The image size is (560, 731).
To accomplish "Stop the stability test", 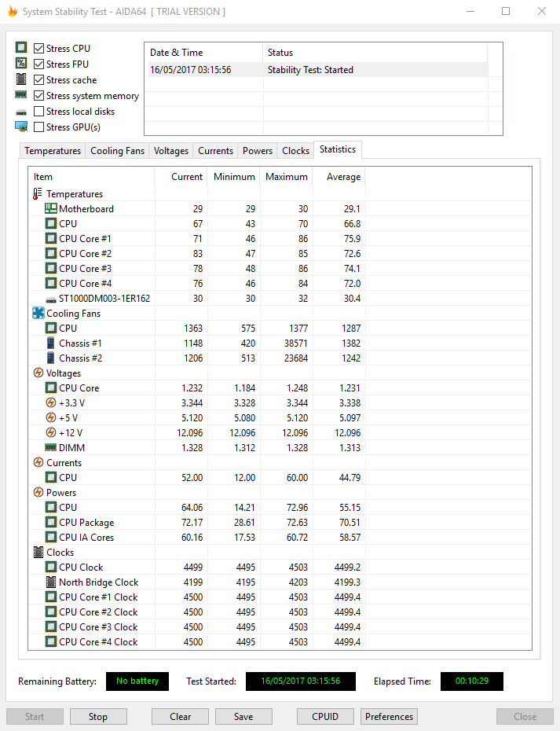I will [98, 717].
